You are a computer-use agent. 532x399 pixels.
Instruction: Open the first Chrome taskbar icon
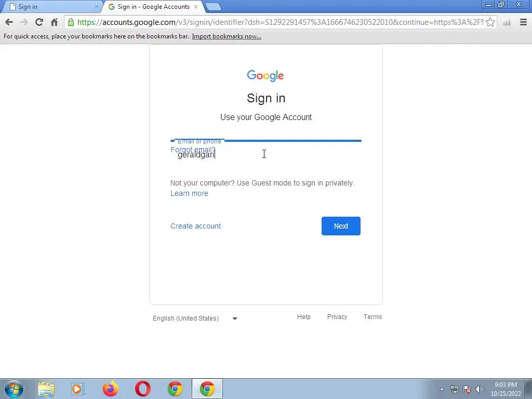[175, 389]
